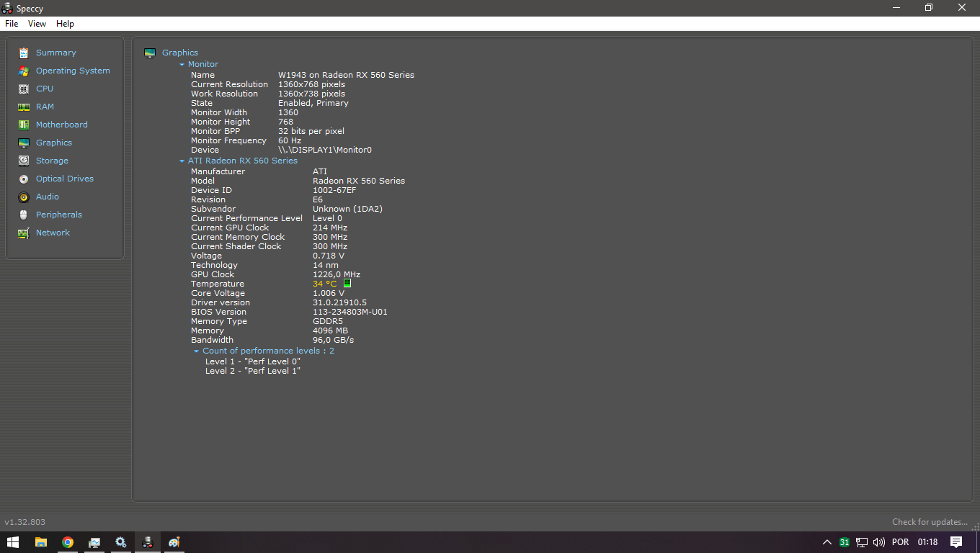Select the row Level 2 - "Perf Level 1"

(x=252, y=371)
